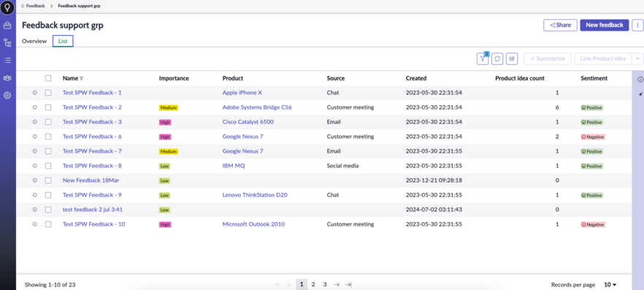
Task: Click the Product idea count column header
Action: 520,78
